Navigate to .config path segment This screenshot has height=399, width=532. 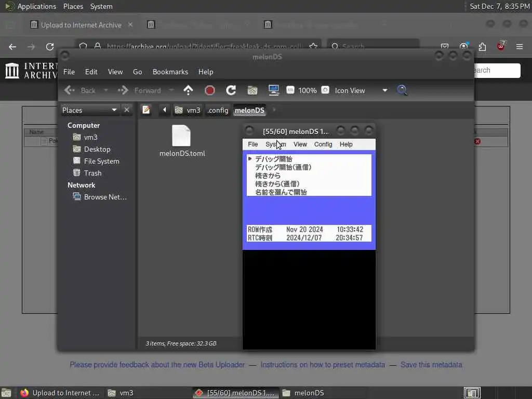(218, 110)
